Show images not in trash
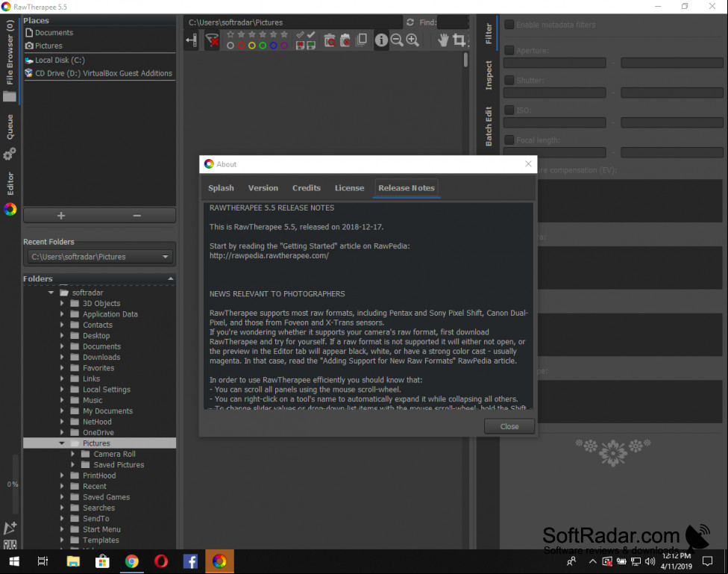This screenshot has height=574, width=728. click(345, 40)
